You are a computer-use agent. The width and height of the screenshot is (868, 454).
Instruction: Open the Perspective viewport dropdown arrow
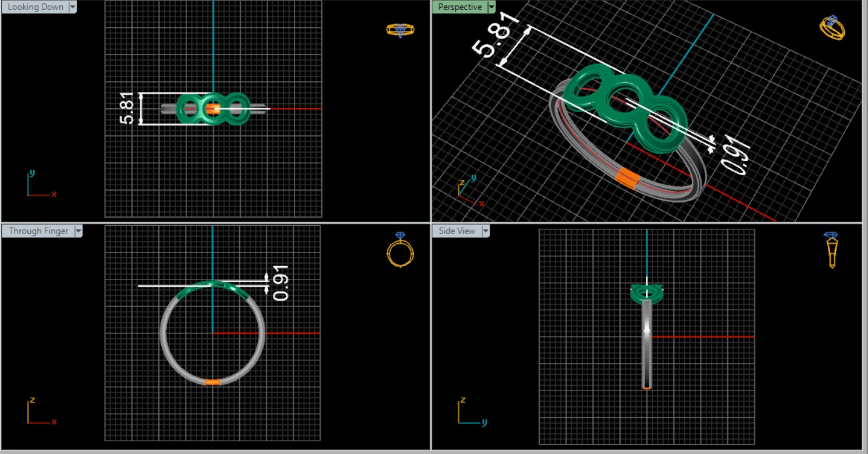(x=492, y=7)
